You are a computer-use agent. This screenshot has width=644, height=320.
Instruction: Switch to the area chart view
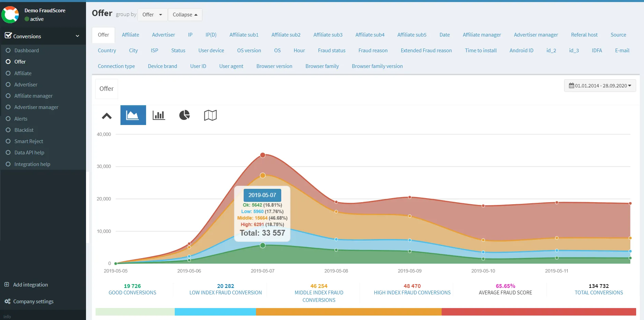pyautogui.click(x=133, y=115)
